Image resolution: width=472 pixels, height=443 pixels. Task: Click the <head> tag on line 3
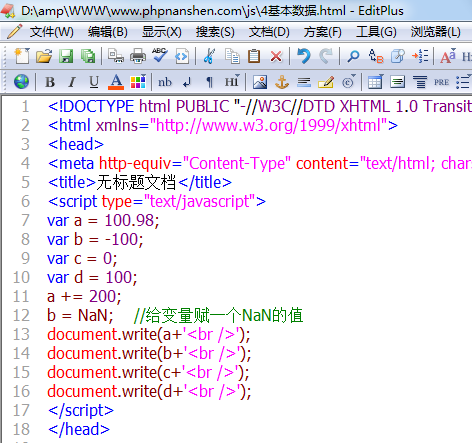76,144
